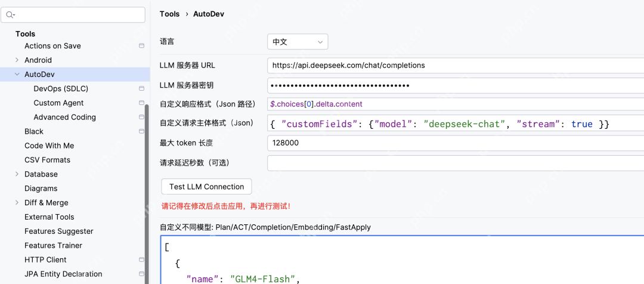
Task: Open the 语言 language dropdown
Action: pos(298,42)
